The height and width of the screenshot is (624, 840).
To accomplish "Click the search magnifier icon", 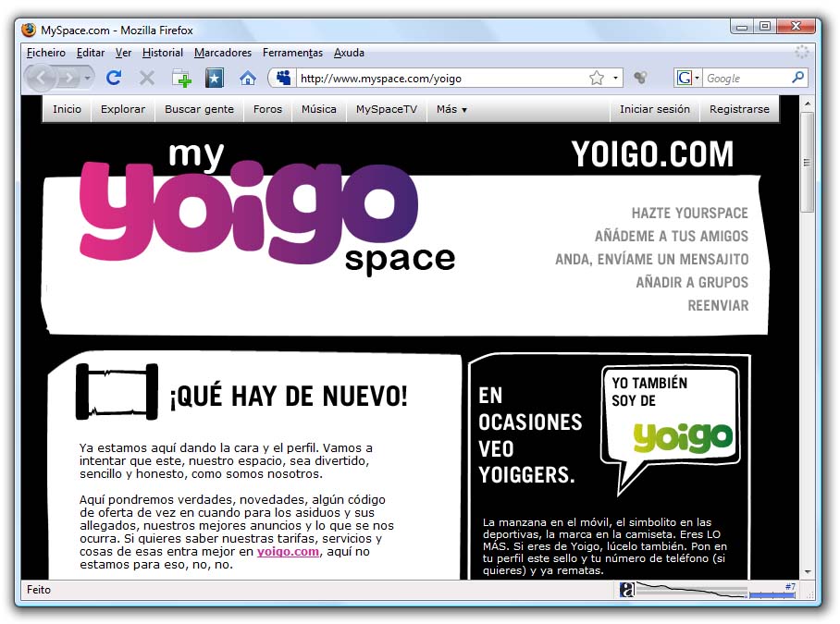I will (797, 78).
